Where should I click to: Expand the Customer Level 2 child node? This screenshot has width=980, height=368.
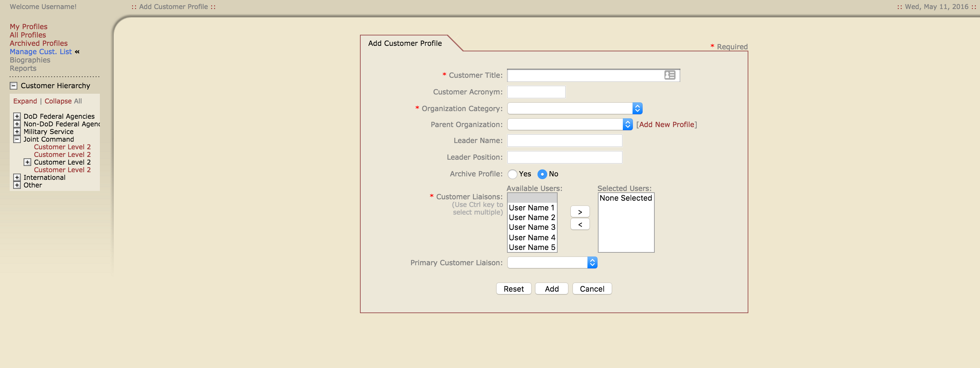tap(27, 162)
